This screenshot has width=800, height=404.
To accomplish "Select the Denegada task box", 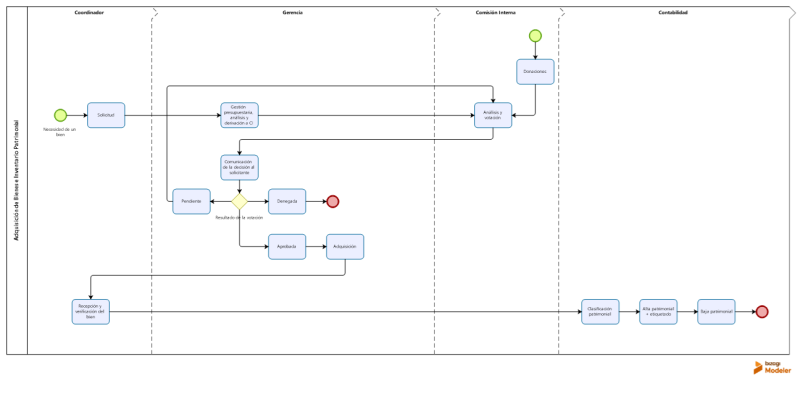I will click(287, 201).
